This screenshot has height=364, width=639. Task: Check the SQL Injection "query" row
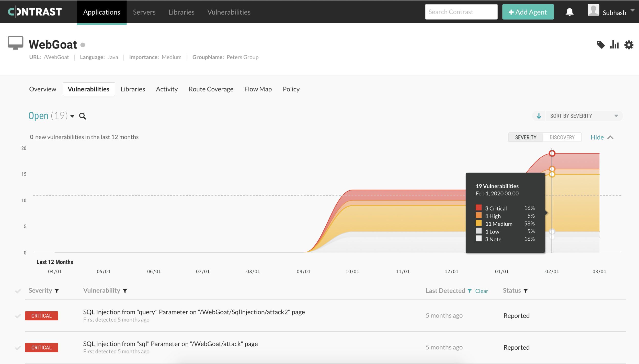click(18, 316)
